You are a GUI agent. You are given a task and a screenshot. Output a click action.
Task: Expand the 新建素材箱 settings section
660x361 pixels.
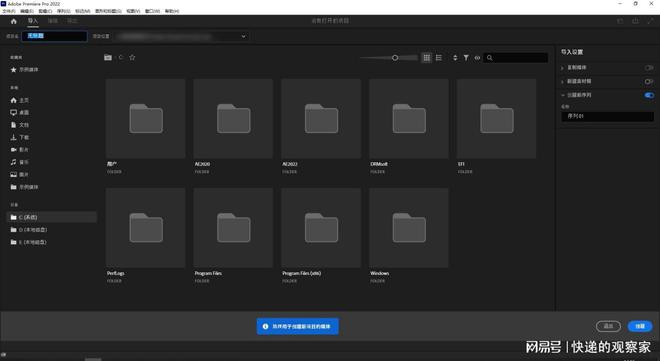coord(562,82)
